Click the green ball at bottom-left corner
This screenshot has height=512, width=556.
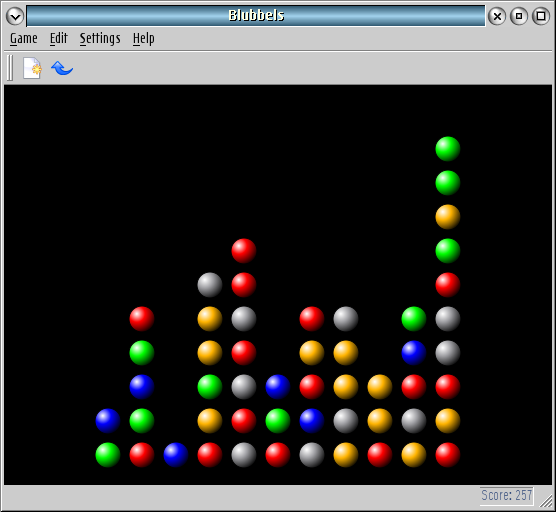(108, 455)
